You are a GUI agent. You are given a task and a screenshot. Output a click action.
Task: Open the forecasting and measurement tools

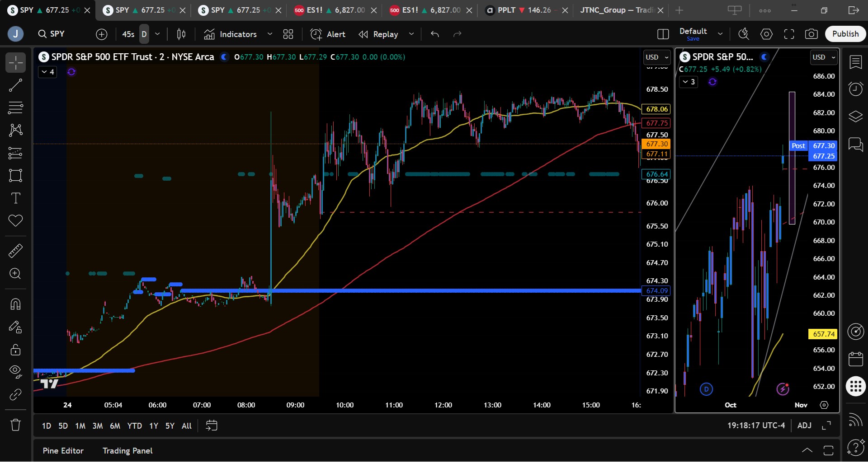pyautogui.click(x=15, y=153)
